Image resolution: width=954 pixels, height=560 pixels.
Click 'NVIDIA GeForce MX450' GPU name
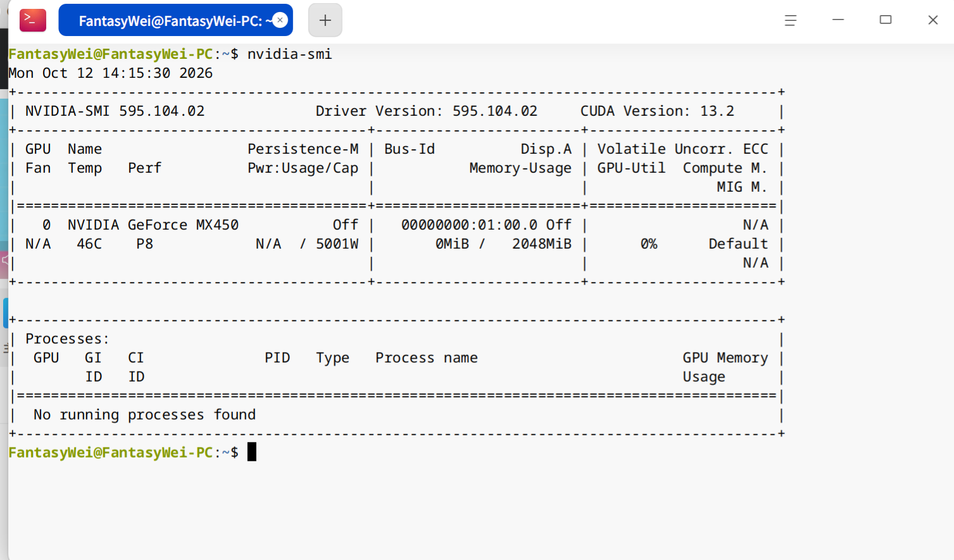click(x=153, y=225)
